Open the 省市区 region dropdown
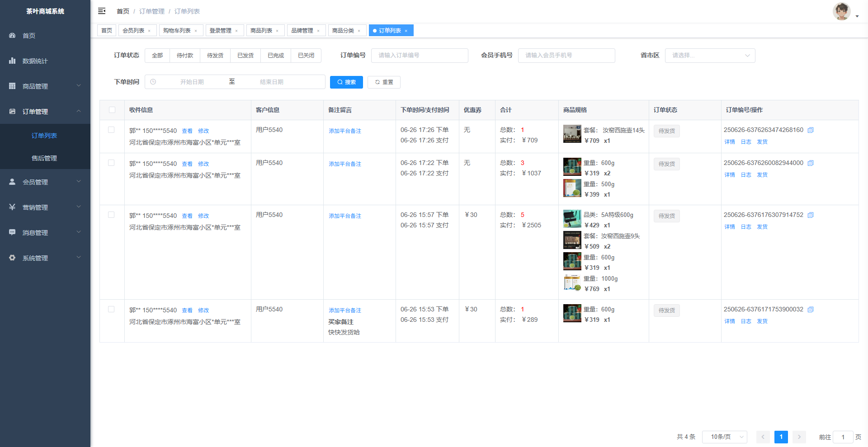The image size is (868, 447). point(710,56)
